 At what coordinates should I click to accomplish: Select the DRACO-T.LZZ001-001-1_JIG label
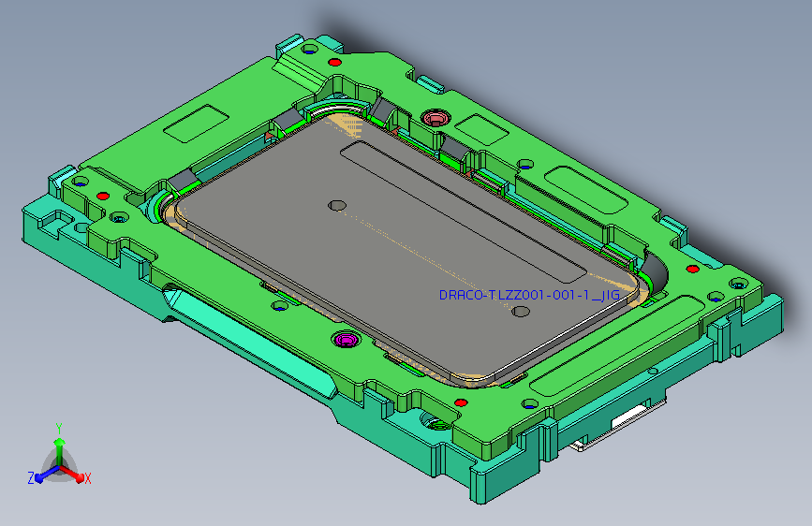pyautogui.click(x=529, y=295)
